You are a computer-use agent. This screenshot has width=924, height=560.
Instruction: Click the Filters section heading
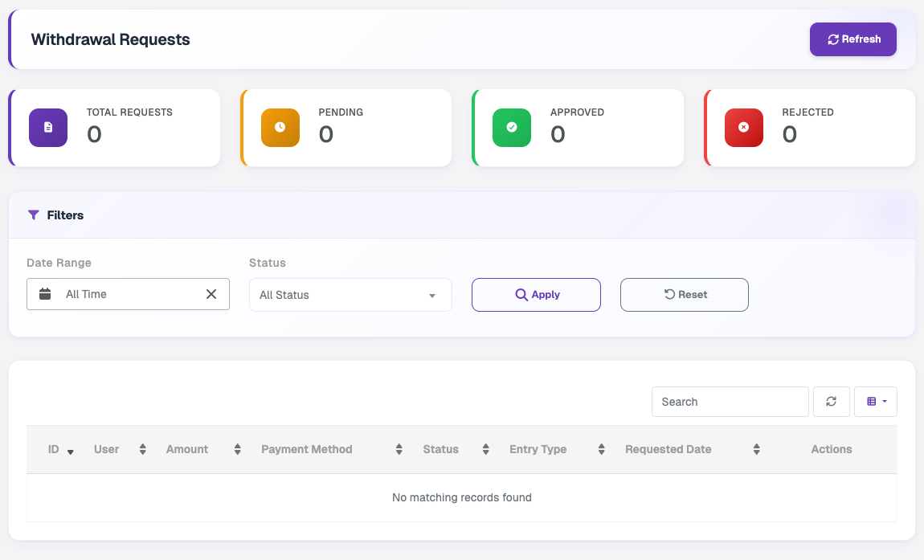pyautogui.click(x=65, y=215)
